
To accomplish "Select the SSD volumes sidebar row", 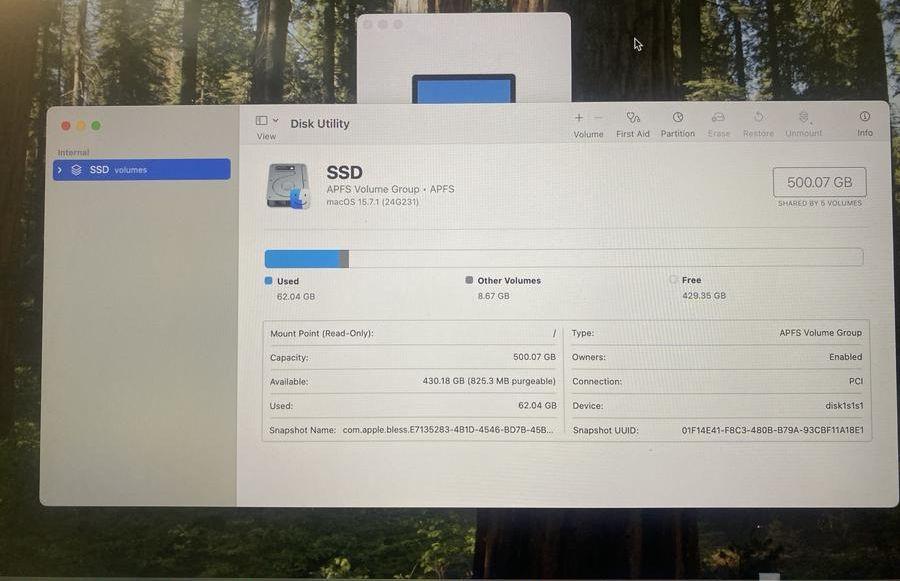I will (142, 169).
